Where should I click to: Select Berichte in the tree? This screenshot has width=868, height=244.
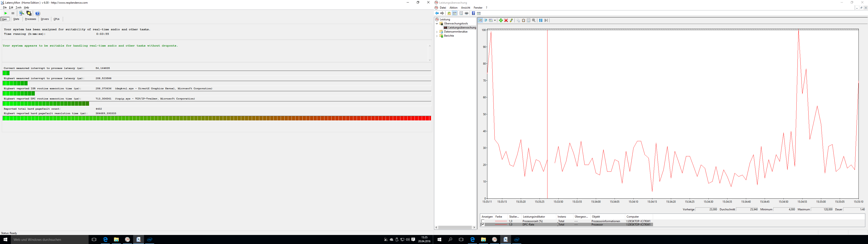pos(449,36)
